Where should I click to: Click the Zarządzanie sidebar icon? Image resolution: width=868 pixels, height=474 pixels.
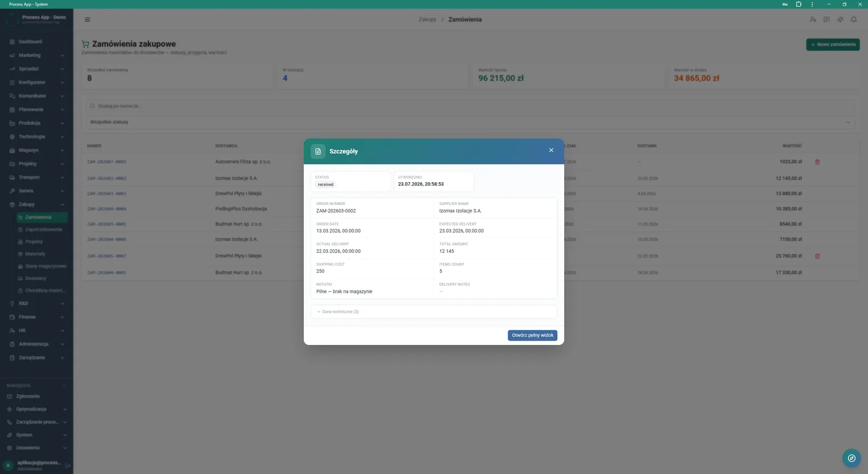12,358
